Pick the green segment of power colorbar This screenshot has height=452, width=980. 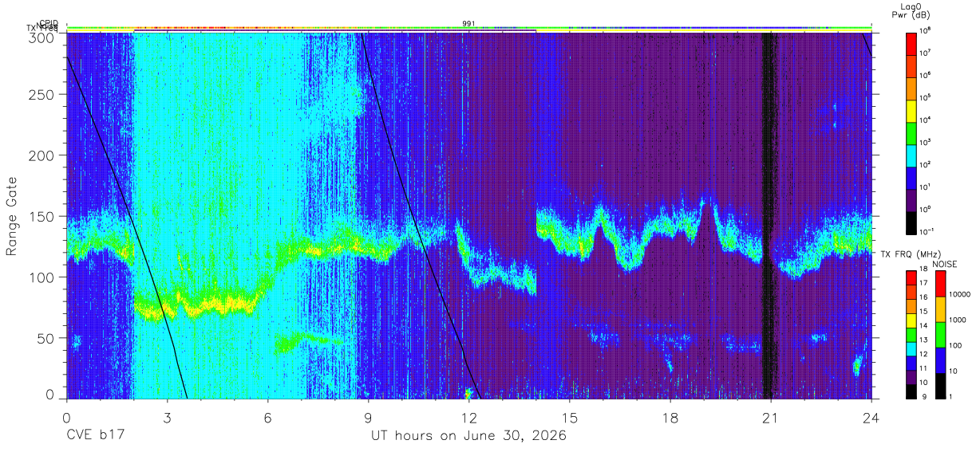pos(911,132)
